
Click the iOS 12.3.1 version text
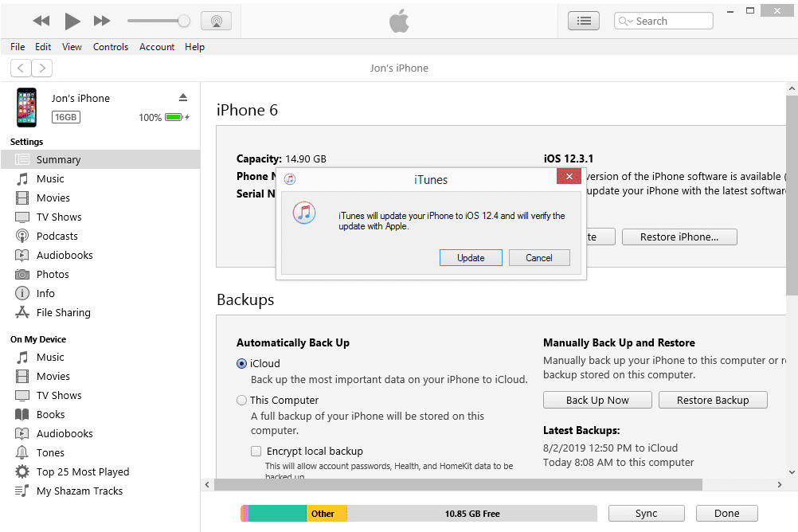pos(569,158)
